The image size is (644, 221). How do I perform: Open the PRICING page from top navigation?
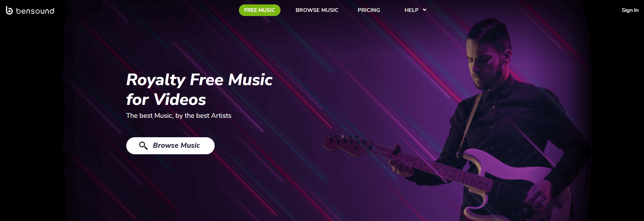click(369, 10)
